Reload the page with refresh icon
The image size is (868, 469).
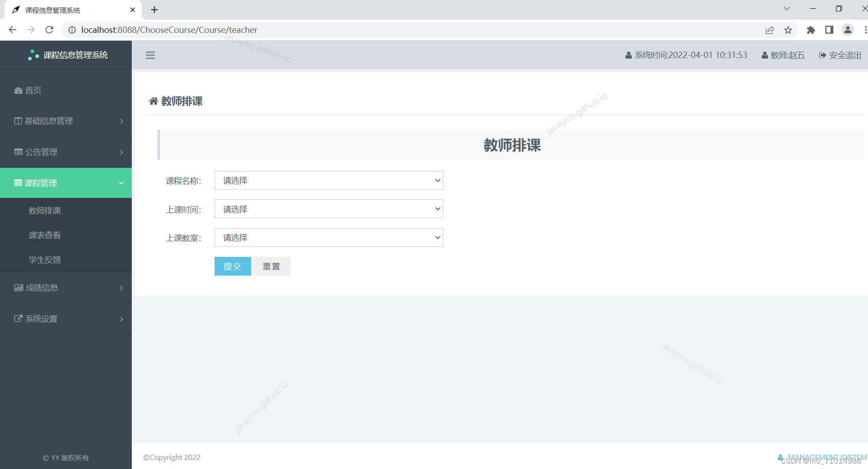(x=49, y=30)
